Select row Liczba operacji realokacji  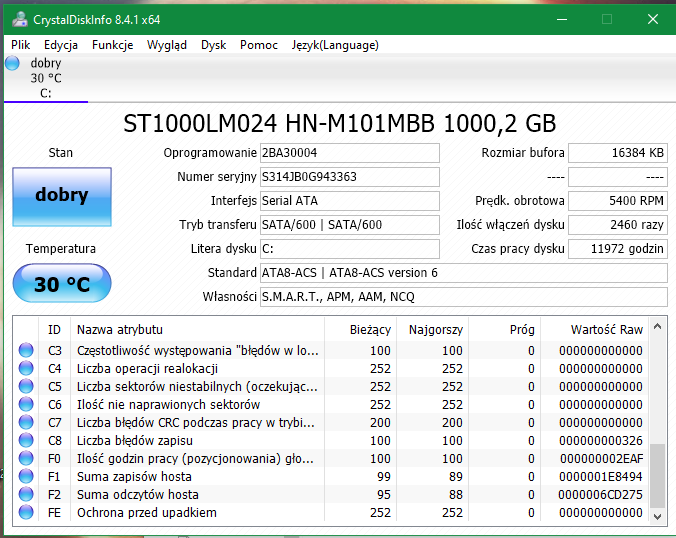tap(331, 369)
